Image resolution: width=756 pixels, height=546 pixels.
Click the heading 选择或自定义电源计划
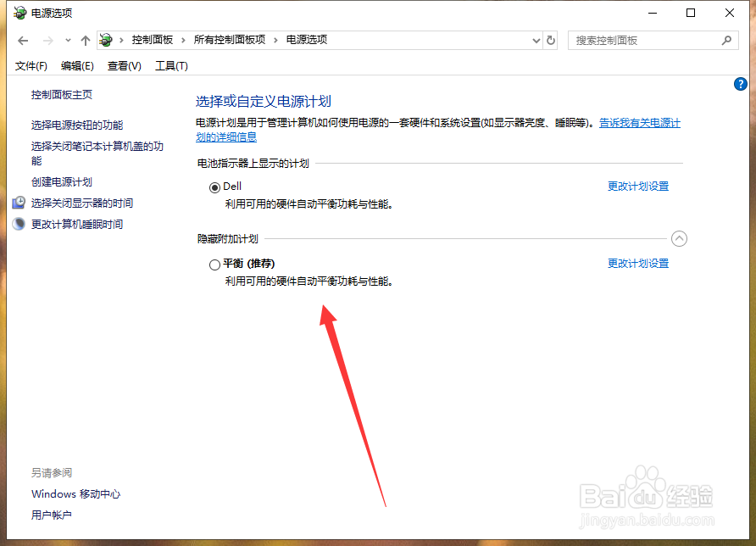point(264,101)
